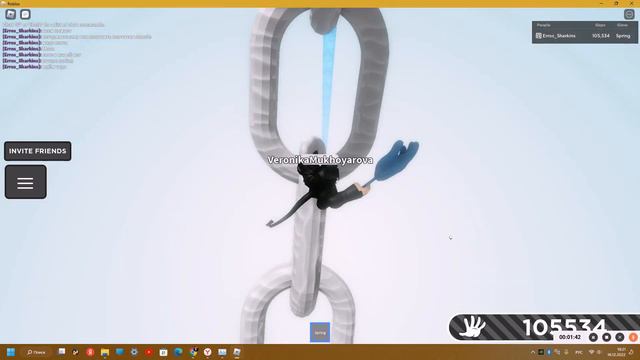Open Microsoft Edge from the taskbar
This screenshot has height=360, width=640.
(178, 352)
